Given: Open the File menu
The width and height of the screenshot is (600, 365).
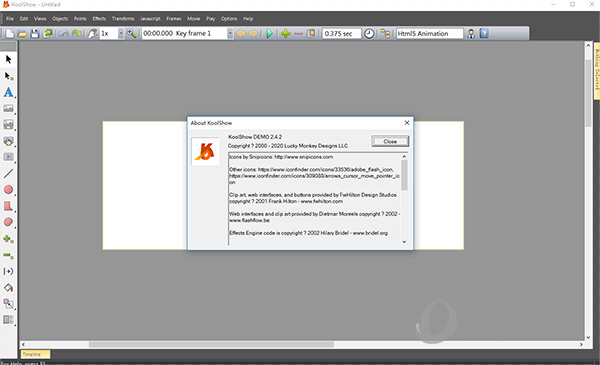Looking at the screenshot, I should coord(10,19).
